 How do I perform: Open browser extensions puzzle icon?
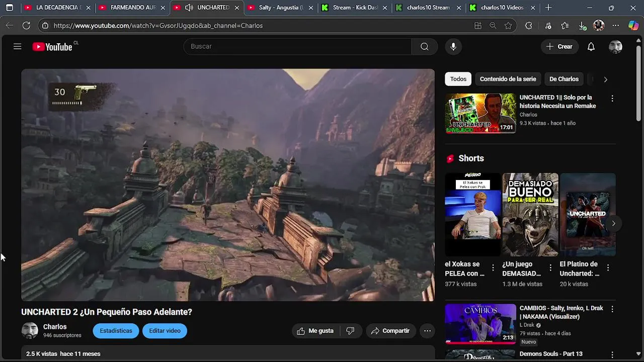529,26
